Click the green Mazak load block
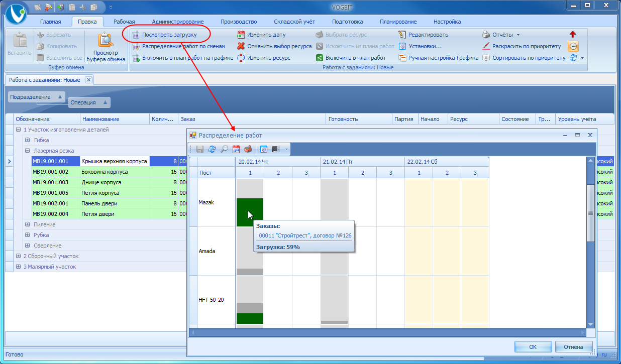Image resolution: width=621 pixels, height=364 pixels. (x=250, y=212)
